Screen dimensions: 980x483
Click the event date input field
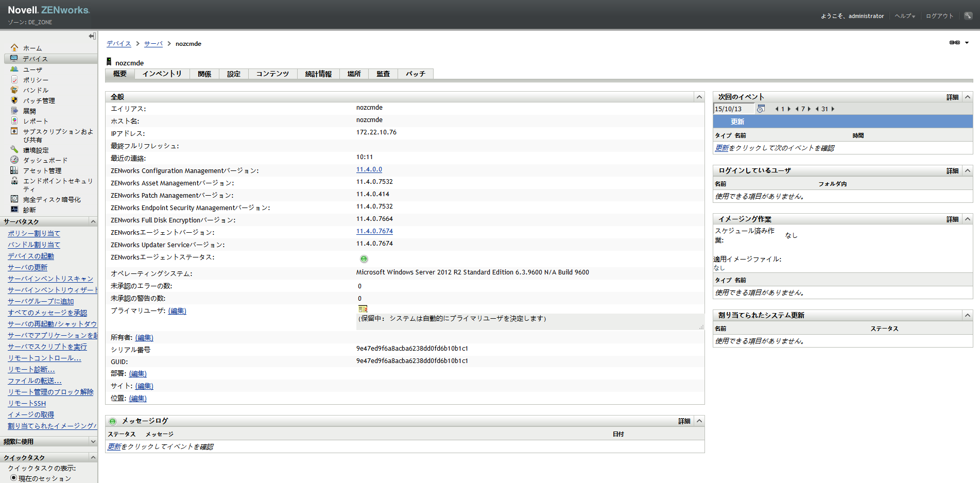click(x=733, y=109)
